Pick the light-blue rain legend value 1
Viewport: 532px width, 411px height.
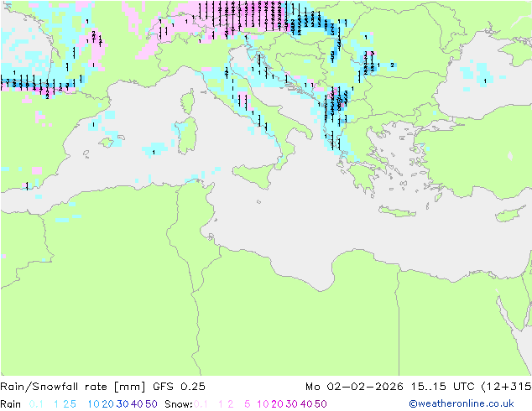[56, 404]
